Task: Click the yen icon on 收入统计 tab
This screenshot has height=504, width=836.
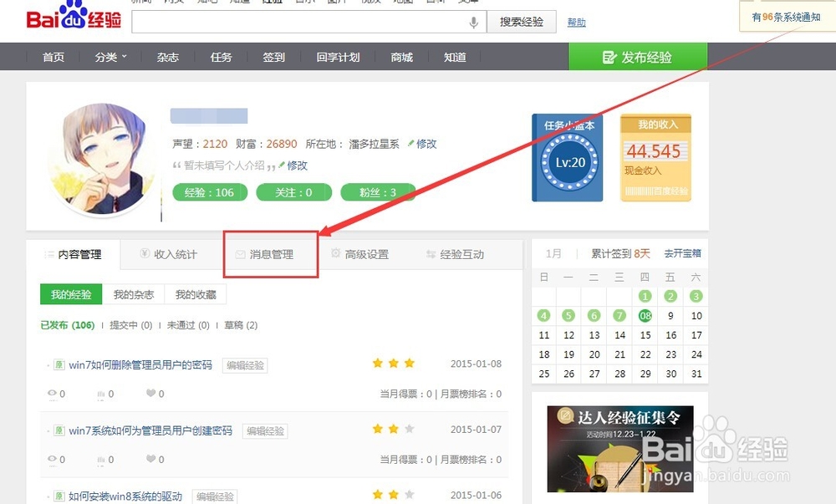Action: coord(145,253)
